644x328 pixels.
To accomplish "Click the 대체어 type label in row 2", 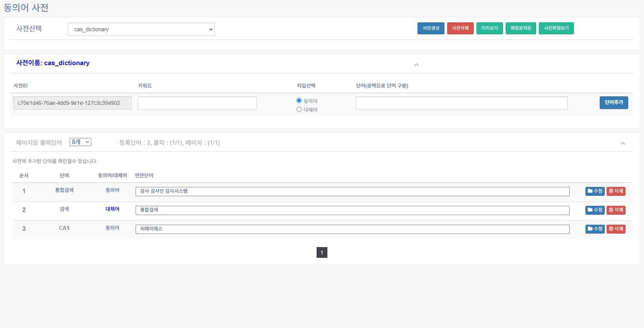I will [x=112, y=209].
